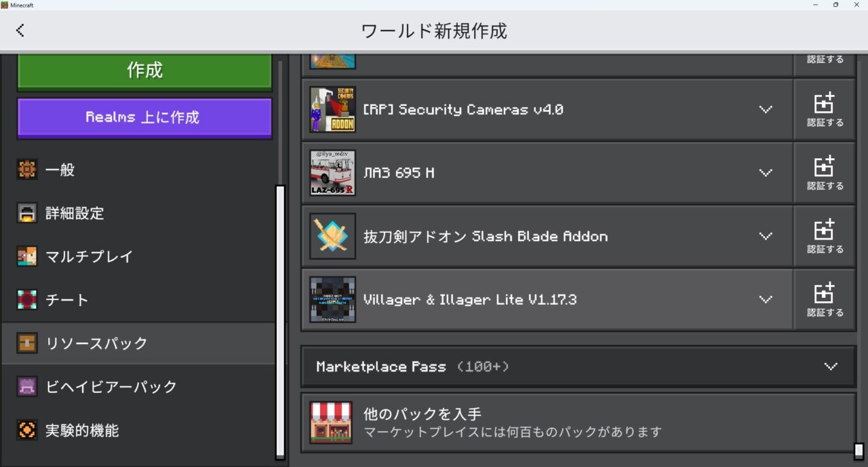Open the 詳細設定 settings tab
Screen dimensions: 868x467
pyautogui.click(x=138, y=213)
